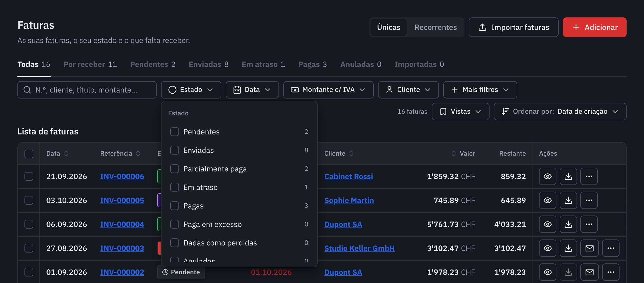Open the Data filter dropdown
The image size is (644, 283).
click(252, 90)
